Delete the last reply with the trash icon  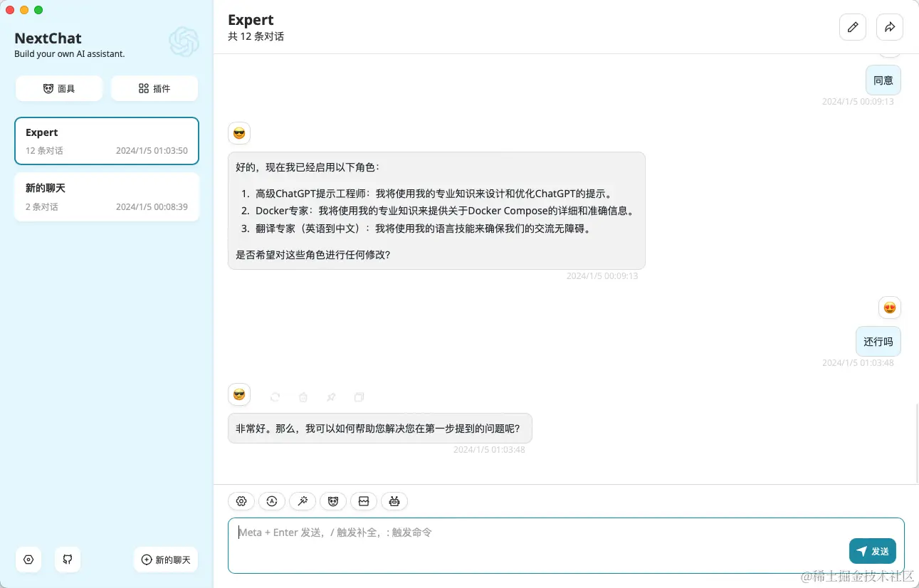pos(303,397)
